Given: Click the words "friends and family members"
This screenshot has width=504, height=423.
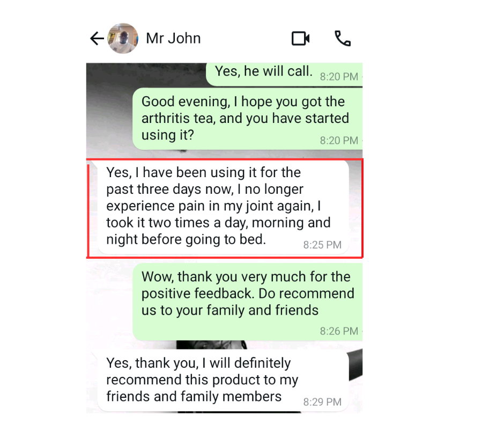Looking at the screenshot, I should coord(194,397).
